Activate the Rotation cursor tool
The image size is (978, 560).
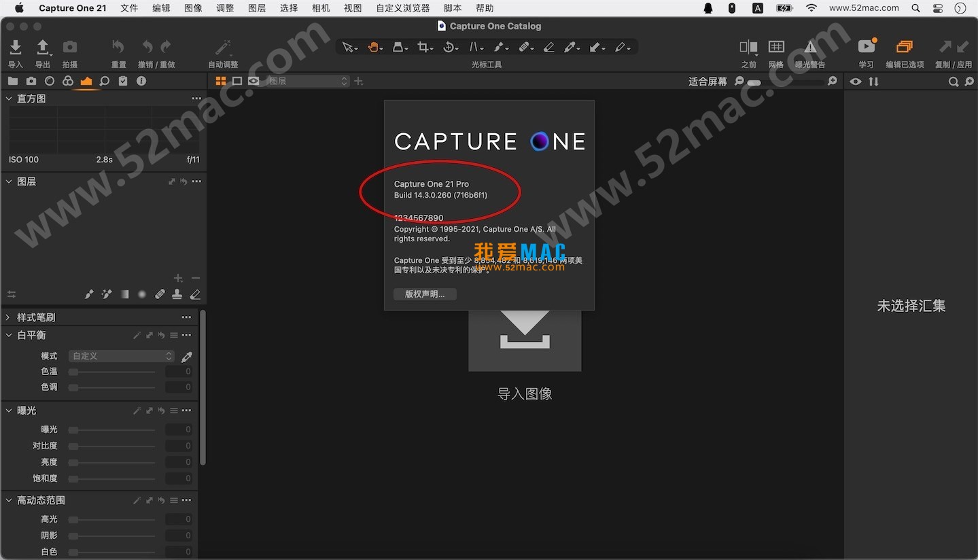tap(449, 47)
